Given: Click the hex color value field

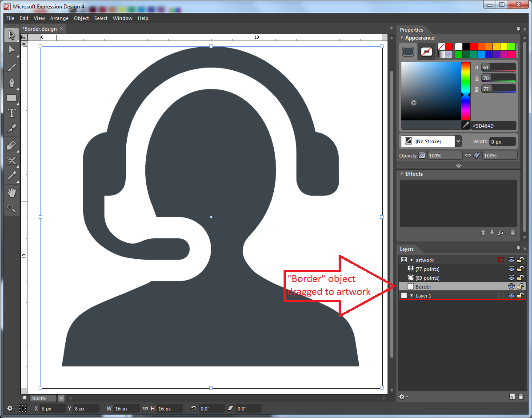Looking at the screenshot, I should tap(493, 126).
